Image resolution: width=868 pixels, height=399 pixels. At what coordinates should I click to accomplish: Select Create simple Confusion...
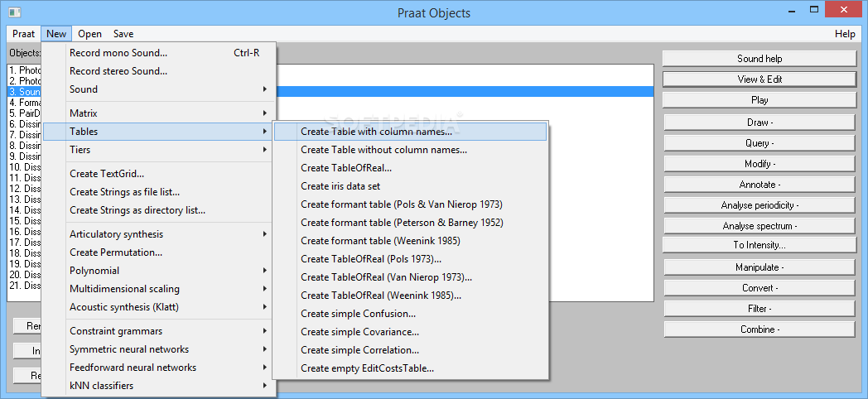click(410, 315)
